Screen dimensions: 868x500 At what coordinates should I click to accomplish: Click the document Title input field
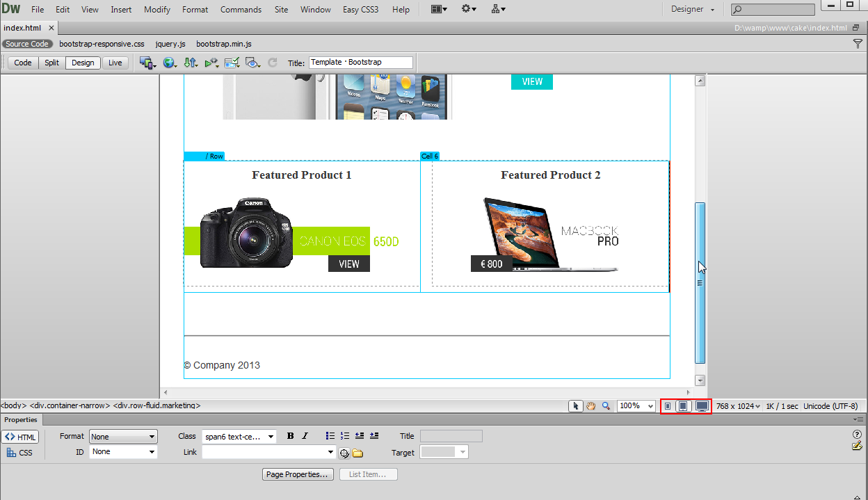pyautogui.click(x=360, y=63)
